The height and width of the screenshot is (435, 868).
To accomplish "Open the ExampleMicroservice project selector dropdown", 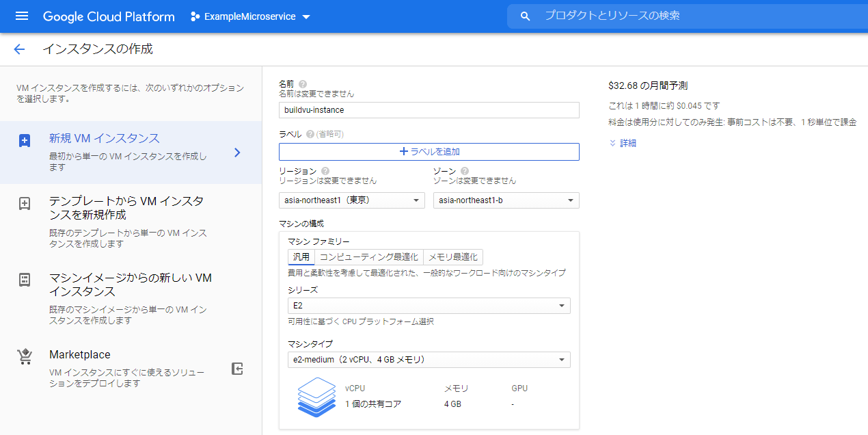I will tap(250, 16).
